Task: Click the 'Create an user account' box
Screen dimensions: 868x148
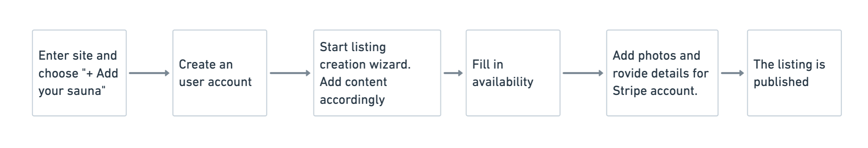Action: pyautogui.click(x=220, y=73)
